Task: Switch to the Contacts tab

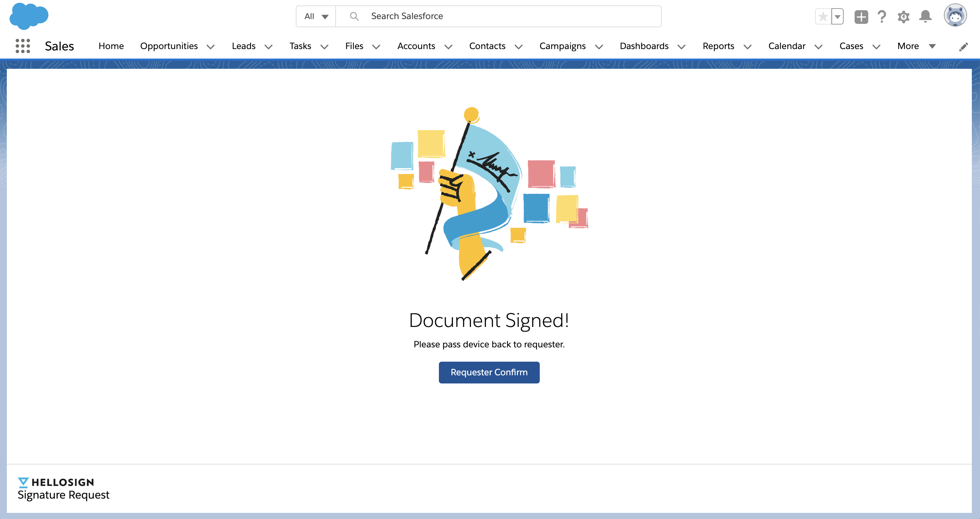Action: [x=487, y=46]
